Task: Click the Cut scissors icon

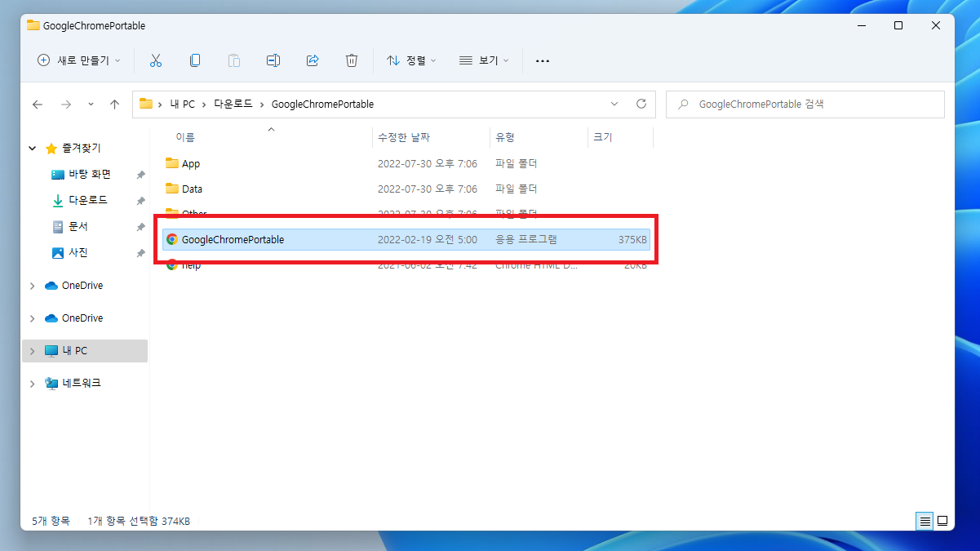Action: tap(156, 60)
